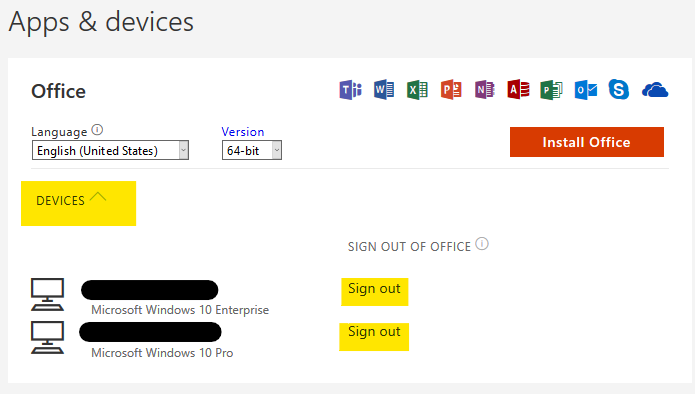Image resolution: width=695 pixels, height=394 pixels.
Task: Click the Version label link
Action: (x=242, y=132)
